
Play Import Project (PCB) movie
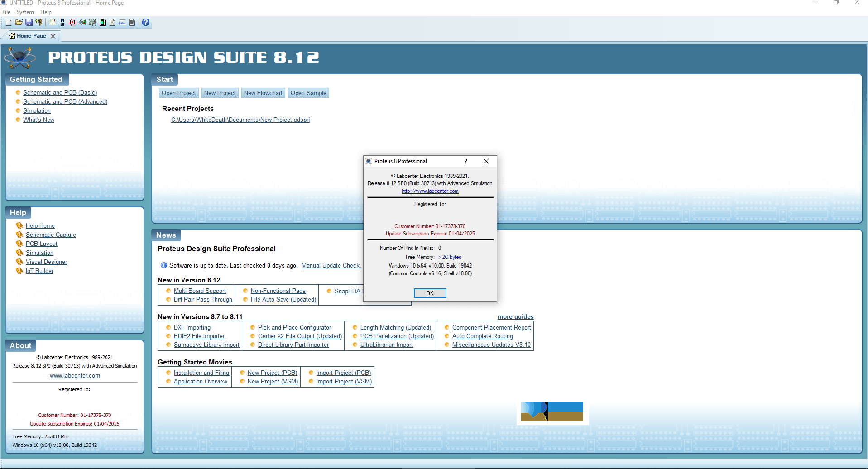pos(344,373)
